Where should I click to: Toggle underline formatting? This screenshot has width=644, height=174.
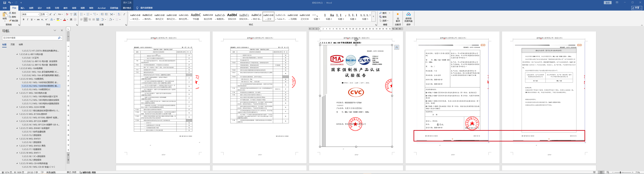(31, 19)
